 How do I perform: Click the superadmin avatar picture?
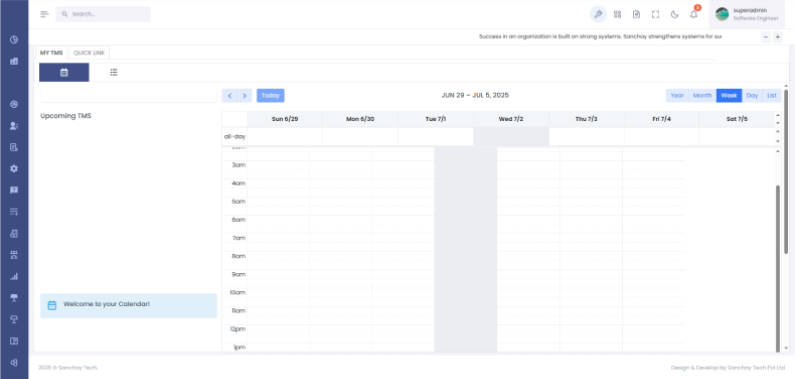[x=722, y=14]
